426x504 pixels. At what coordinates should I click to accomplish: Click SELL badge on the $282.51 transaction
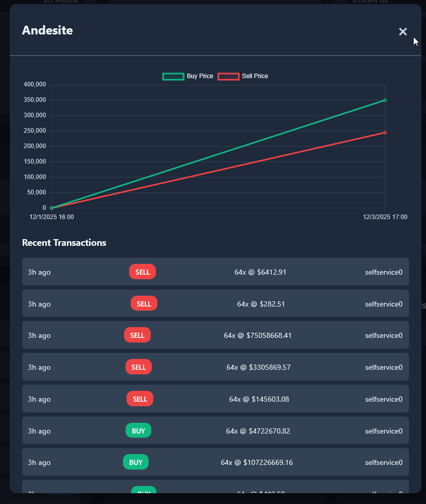pos(144,304)
